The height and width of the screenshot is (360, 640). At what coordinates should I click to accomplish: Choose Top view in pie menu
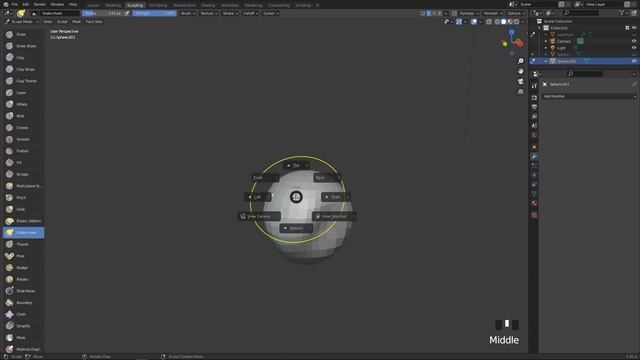pos(296,165)
